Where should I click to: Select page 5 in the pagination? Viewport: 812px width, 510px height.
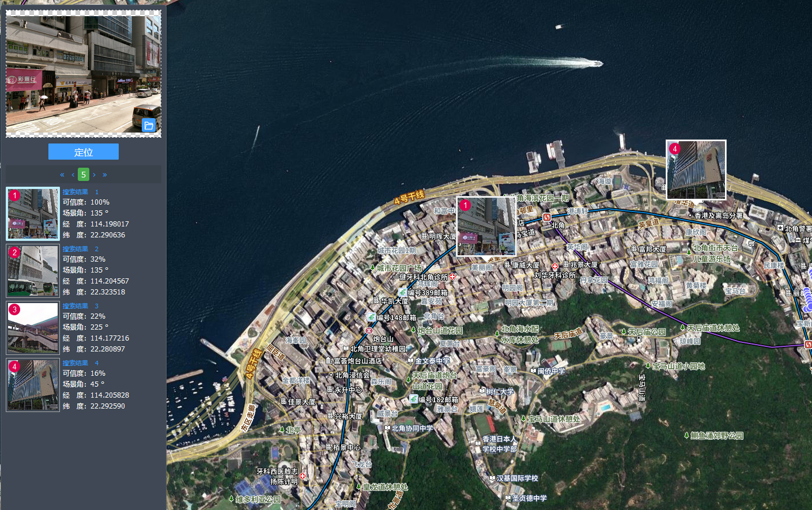[84, 175]
